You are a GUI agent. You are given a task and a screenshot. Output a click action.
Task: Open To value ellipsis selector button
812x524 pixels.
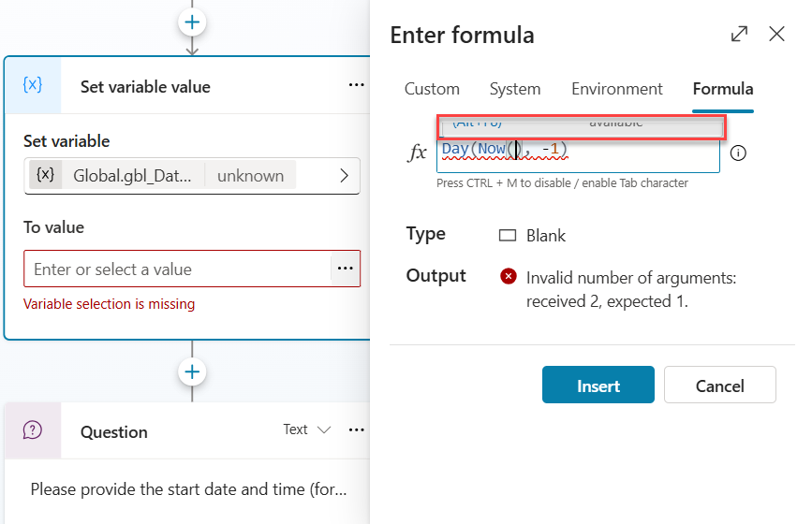(x=346, y=269)
